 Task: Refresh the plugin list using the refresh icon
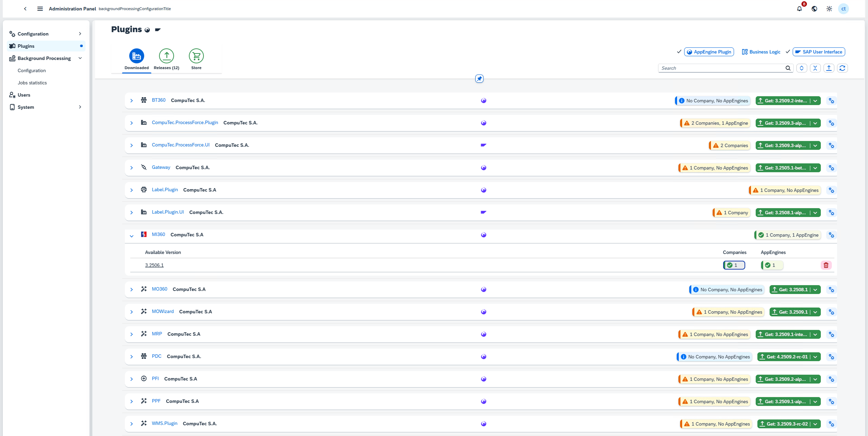843,68
